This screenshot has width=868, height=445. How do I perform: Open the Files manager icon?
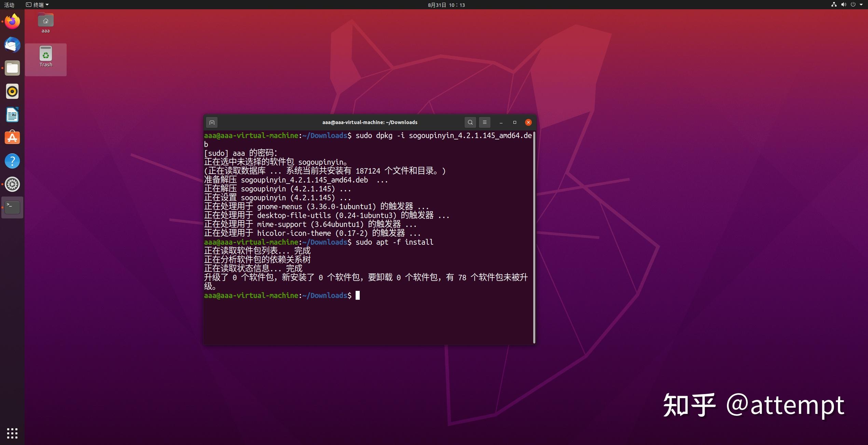13,68
